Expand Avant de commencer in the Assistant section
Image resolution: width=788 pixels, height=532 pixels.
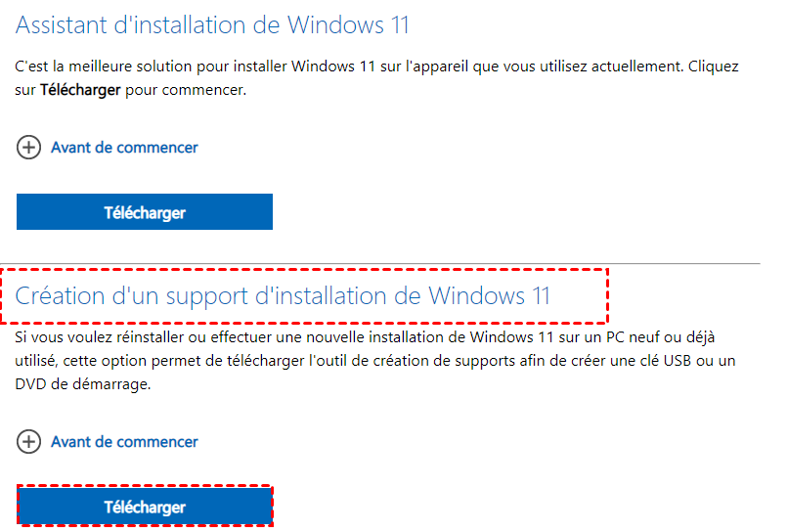point(124,148)
